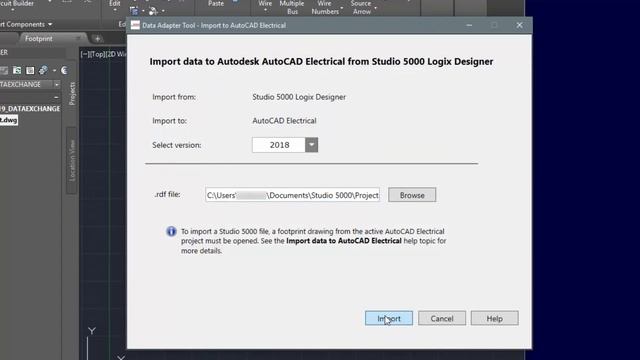This screenshot has width=640, height=360.
Task: Click the info icon beside the import note
Action: coord(171,231)
